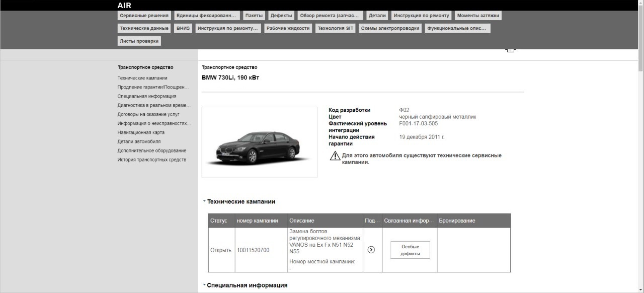Click campaign number 10011520700

[x=253, y=250]
